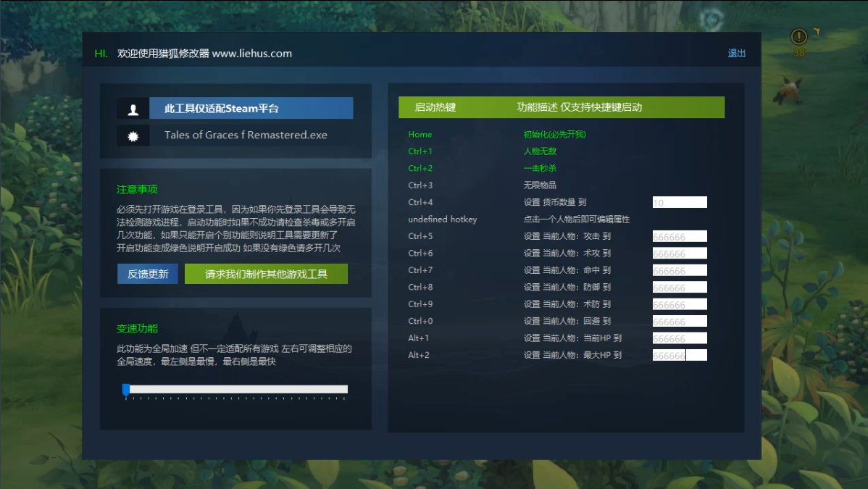Click 退出 to exit the trainer
Screen dimensions: 868x489
click(736, 53)
